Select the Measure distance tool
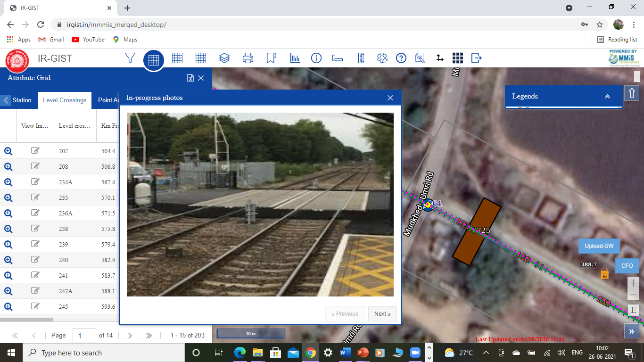Image resolution: width=644 pixels, height=362 pixels. pyautogui.click(x=337, y=58)
